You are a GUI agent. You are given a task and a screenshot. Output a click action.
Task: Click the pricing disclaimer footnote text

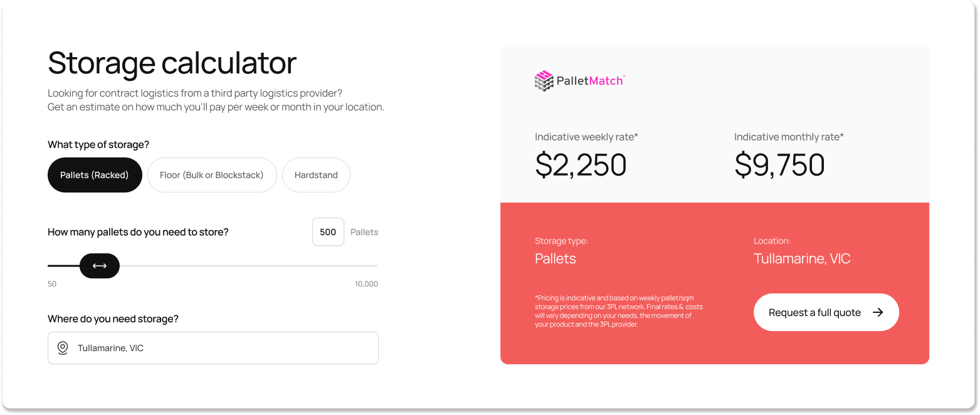[618, 311]
